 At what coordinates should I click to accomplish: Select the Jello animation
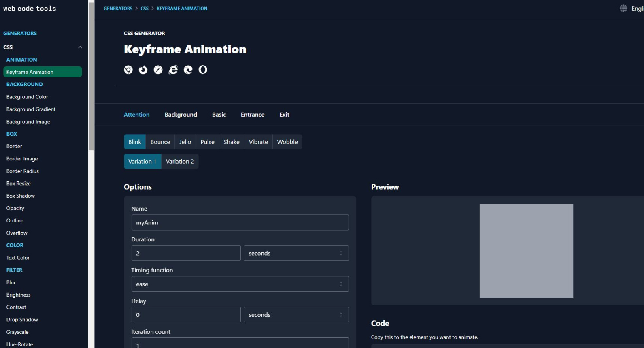[x=185, y=142]
